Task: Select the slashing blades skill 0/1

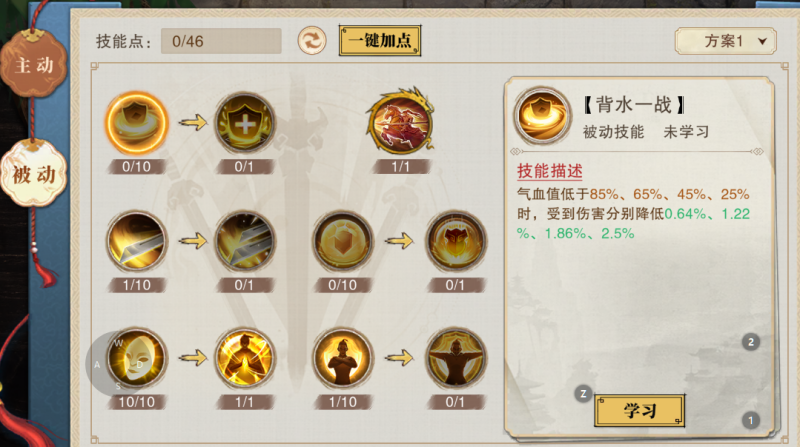Action: [245, 241]
